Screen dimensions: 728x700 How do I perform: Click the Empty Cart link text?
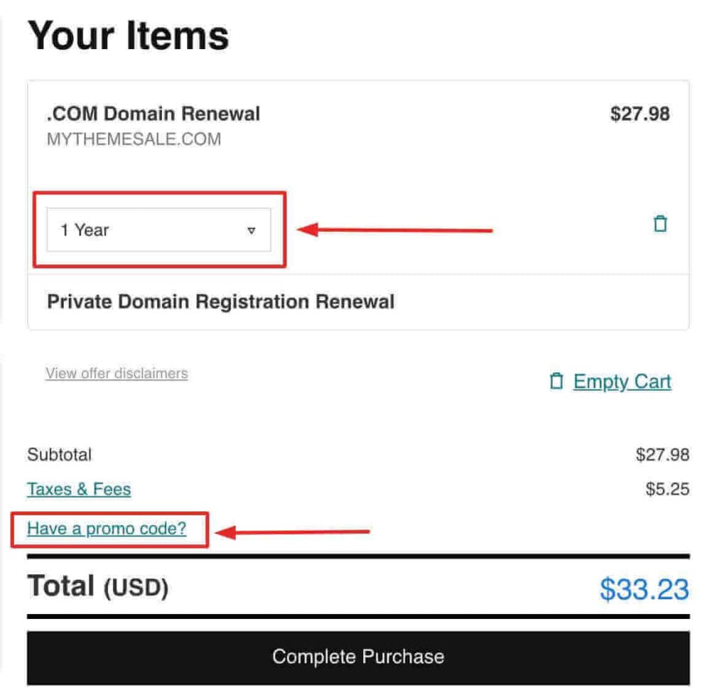(622, 382)
